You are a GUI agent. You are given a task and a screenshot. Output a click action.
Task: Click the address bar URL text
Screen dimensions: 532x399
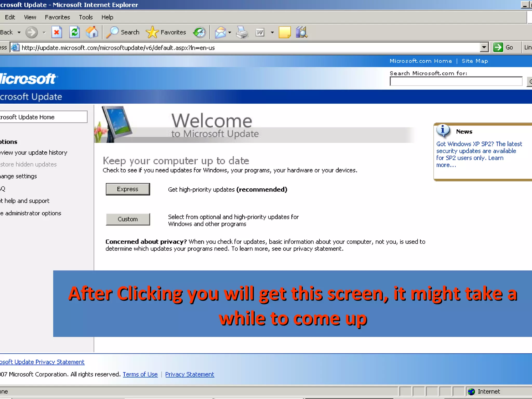pos(118,48)
